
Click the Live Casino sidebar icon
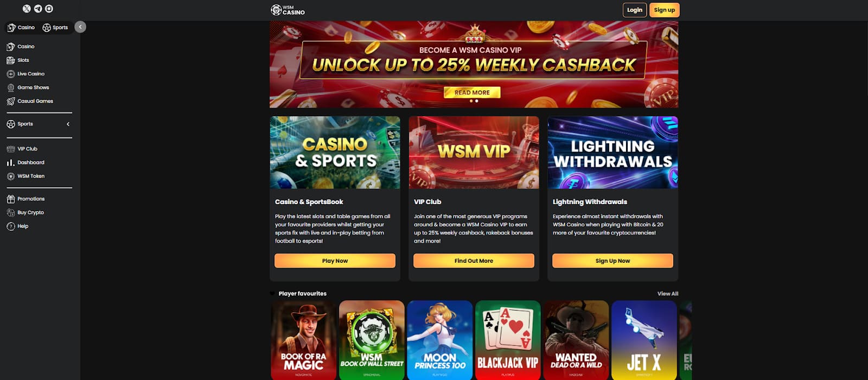tap(11, 74)
